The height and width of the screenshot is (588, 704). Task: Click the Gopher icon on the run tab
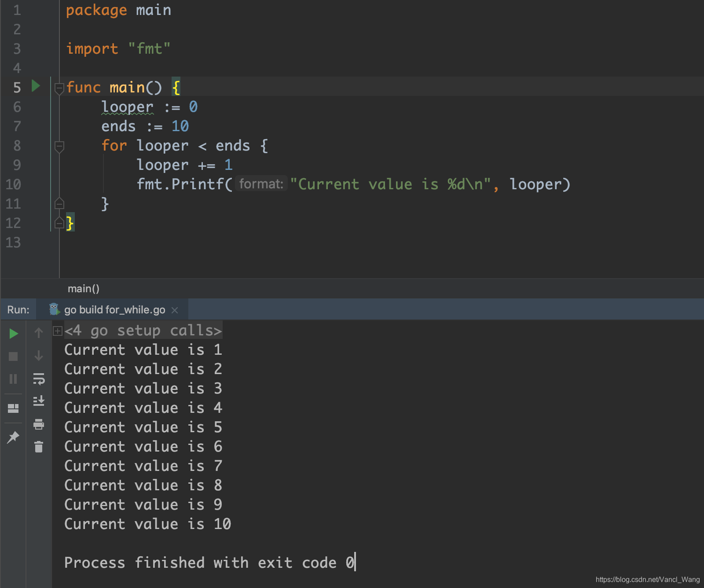54,309
